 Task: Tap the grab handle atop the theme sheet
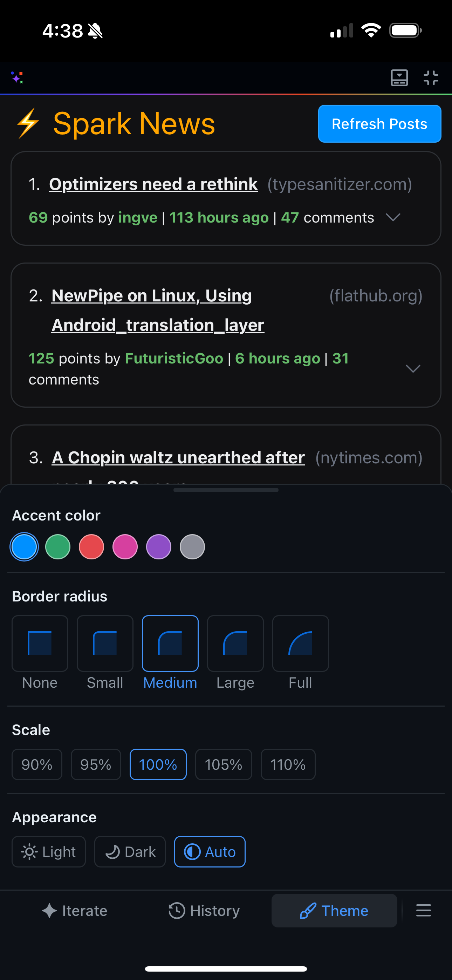[x=226, y=490]
